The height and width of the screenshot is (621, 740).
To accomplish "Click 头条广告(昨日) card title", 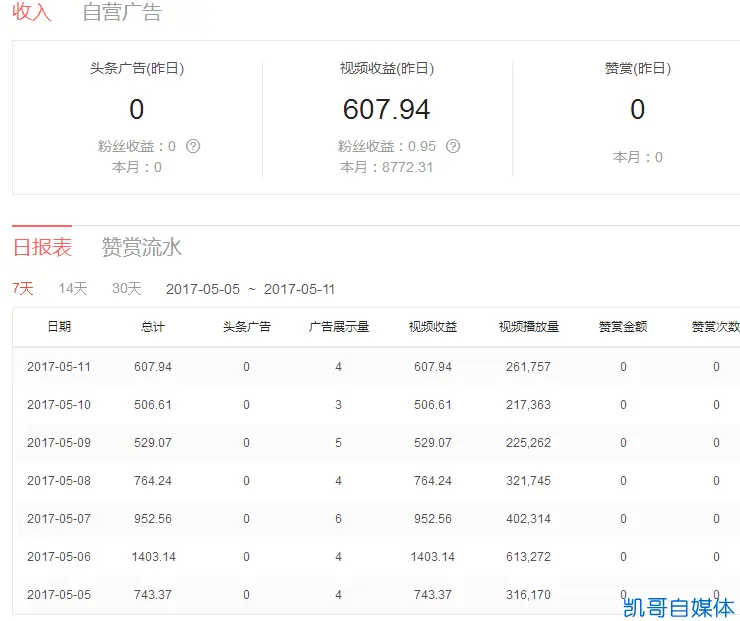I will (137, 68).
